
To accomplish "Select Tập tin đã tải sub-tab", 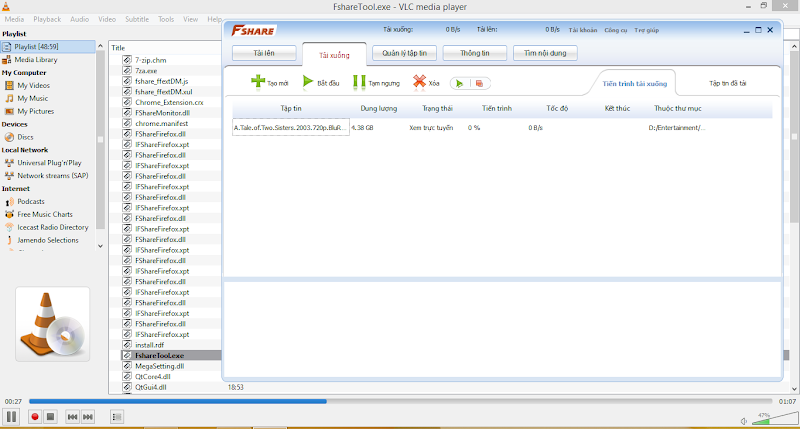I will pyautogui.click(x=728, y=83).
